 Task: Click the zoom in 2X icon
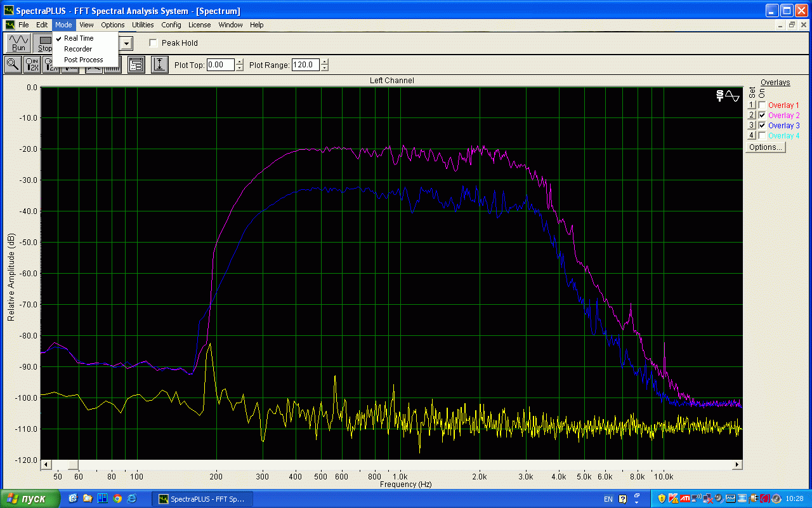pyautogui.click(x=32, y=64)
